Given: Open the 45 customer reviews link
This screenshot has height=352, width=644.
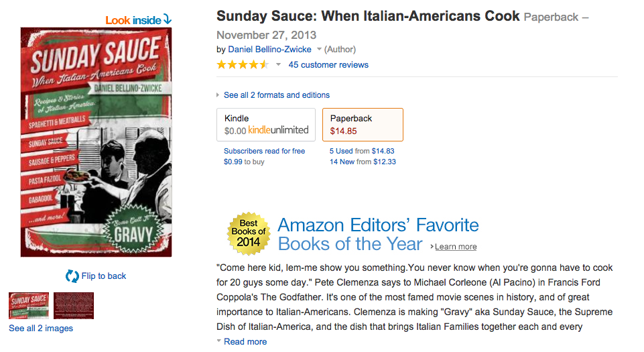Looking at the screenshot, I should tap(328, 65).
